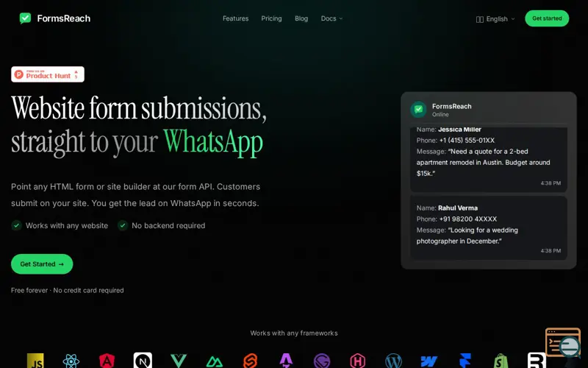Open the Pricing page

click(x=271, y=18)
